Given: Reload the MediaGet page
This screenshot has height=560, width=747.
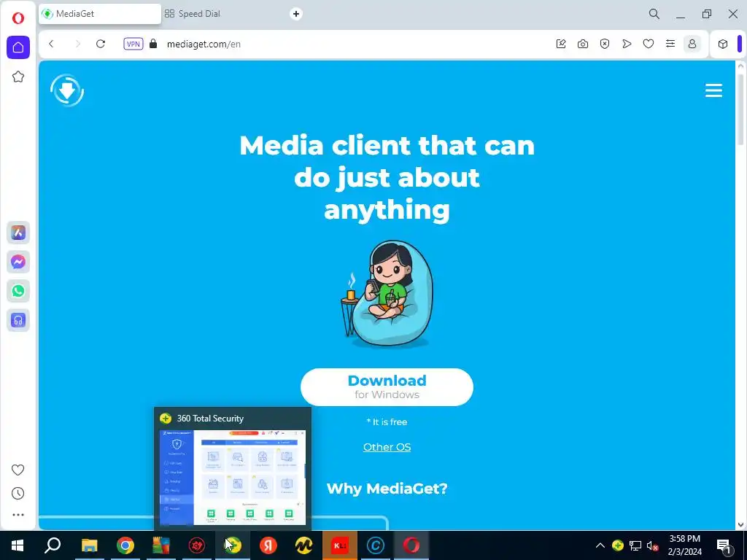Looking at the screenshot, I should [x=101, y=44].
